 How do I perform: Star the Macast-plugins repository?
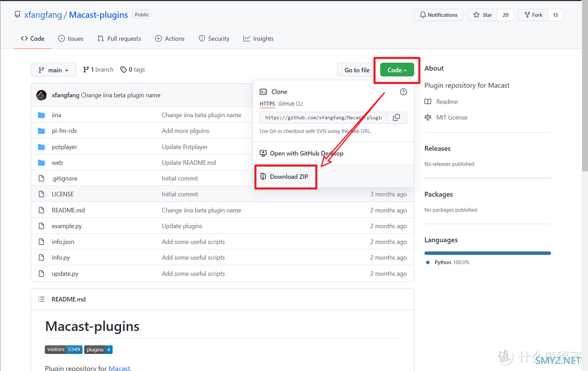coord(482,15)
